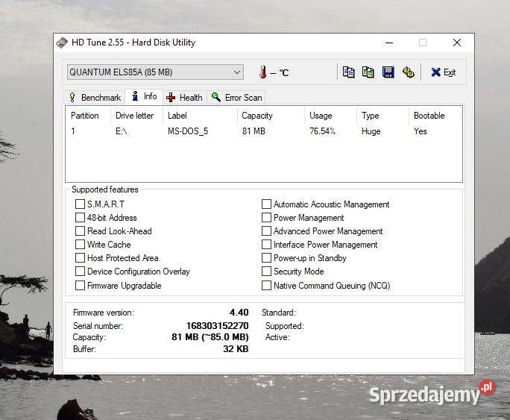Click the Type column header
510x420 pixels.
coord(382,116)
